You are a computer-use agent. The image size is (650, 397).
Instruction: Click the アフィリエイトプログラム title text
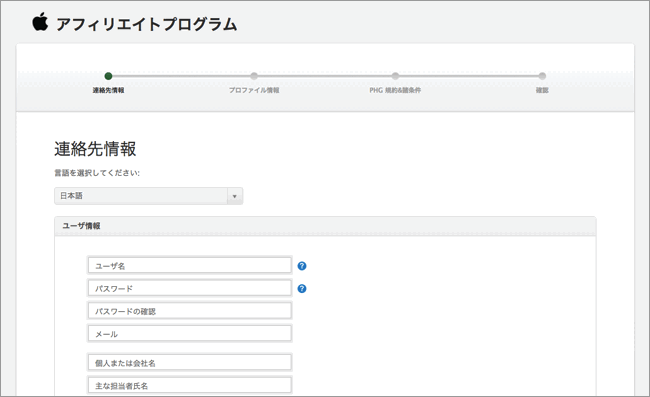pos(146,24)
